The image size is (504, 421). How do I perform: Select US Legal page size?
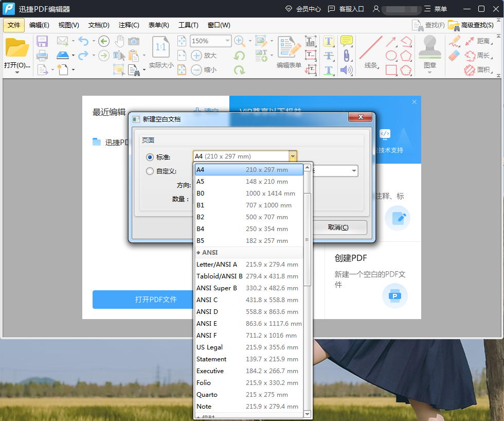tap(249, 347)
